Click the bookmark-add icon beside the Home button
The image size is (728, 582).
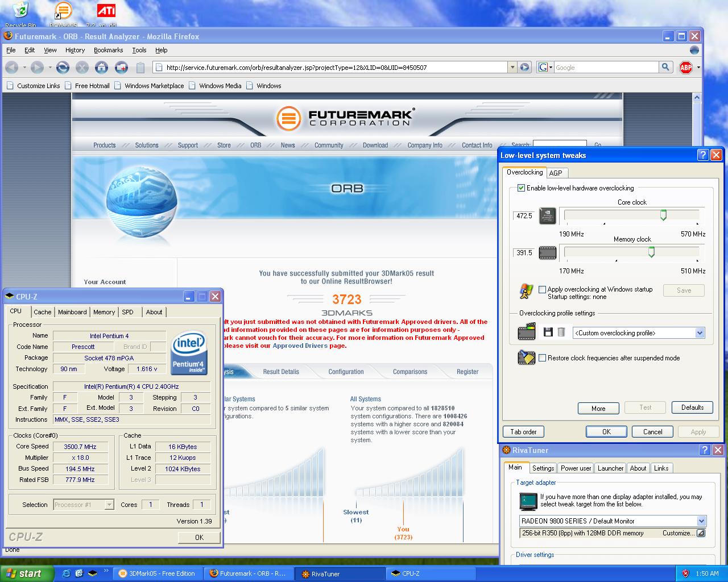[x=121, y=68]
